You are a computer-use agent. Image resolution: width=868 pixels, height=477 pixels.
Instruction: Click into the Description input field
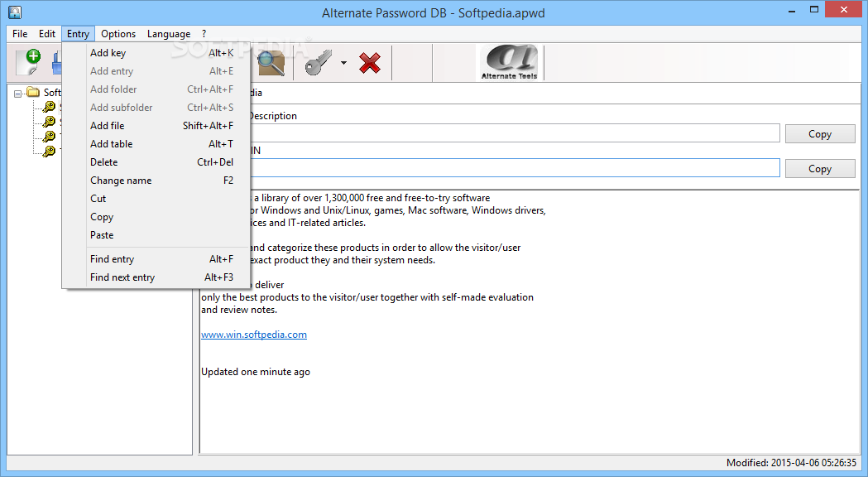click(x=515, y=133)
